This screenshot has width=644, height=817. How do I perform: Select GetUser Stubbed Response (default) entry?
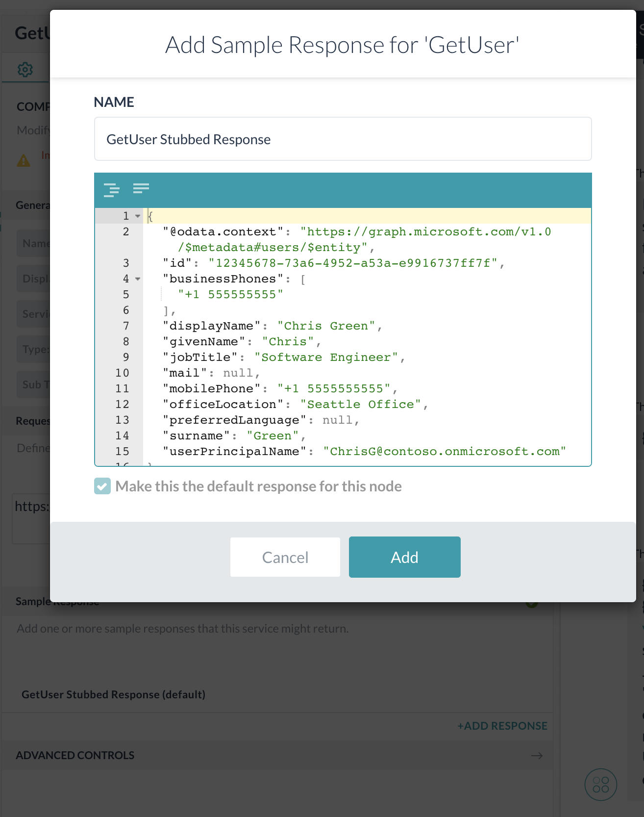113,694
